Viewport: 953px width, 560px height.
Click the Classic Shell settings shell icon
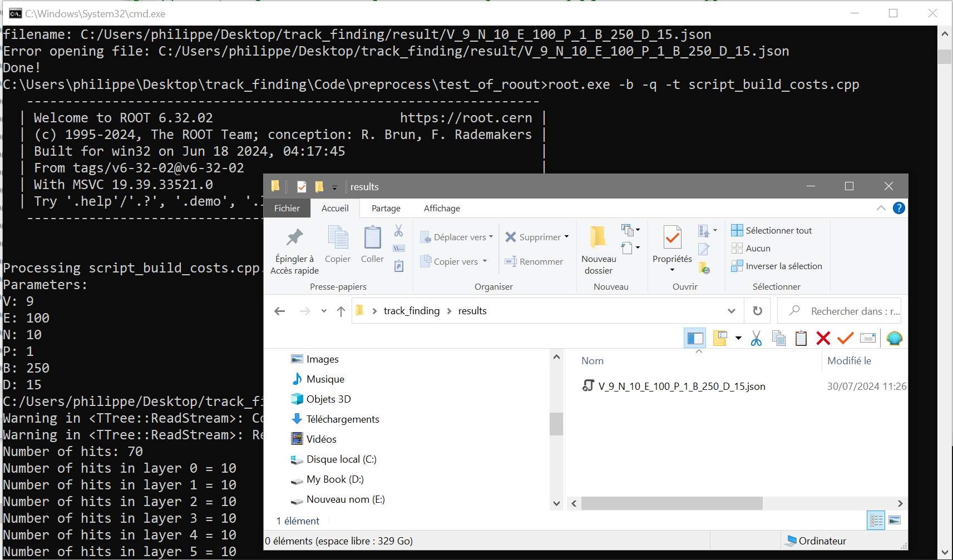coord(894,338)
